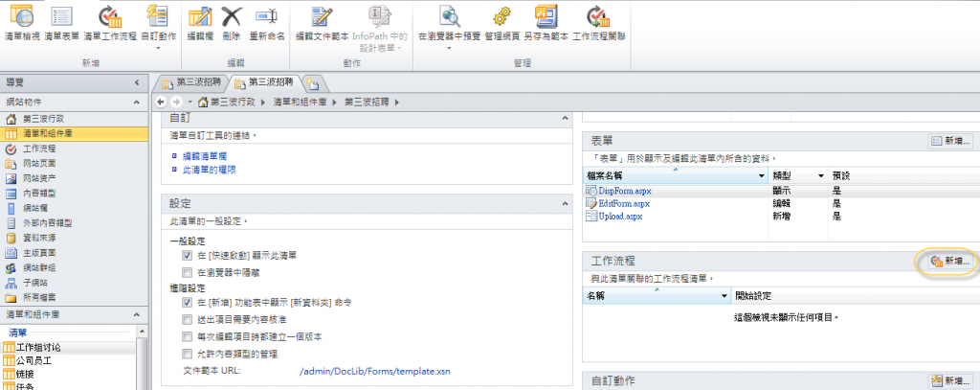The image size is (980, 390).
Task: Open the 在瀏覽器中預覽 dropdown arrow
Action: pos(450,48)
